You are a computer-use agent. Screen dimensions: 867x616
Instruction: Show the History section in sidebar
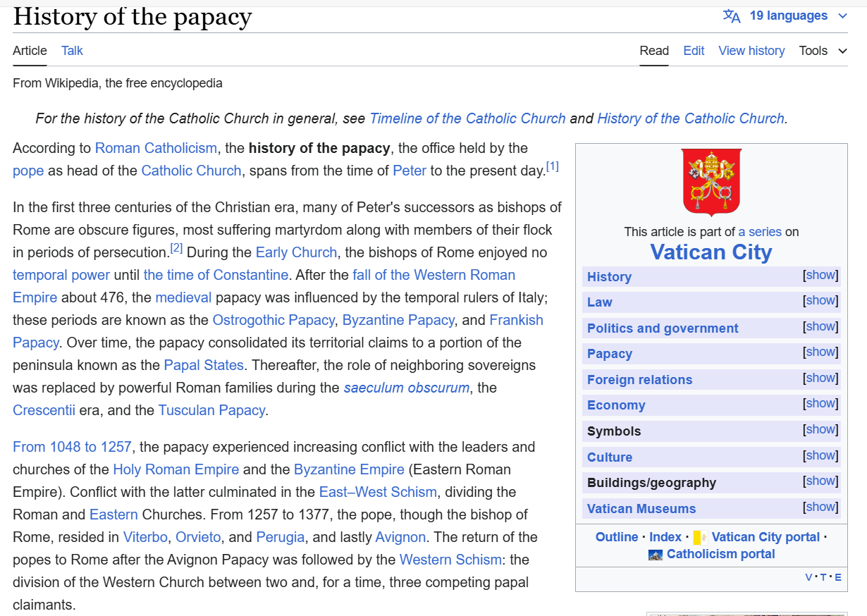[x=821, y=275]
